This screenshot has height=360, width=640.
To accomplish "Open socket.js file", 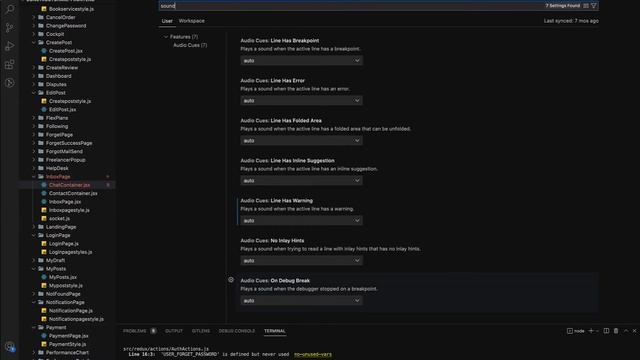I will (x=59, y=218).
